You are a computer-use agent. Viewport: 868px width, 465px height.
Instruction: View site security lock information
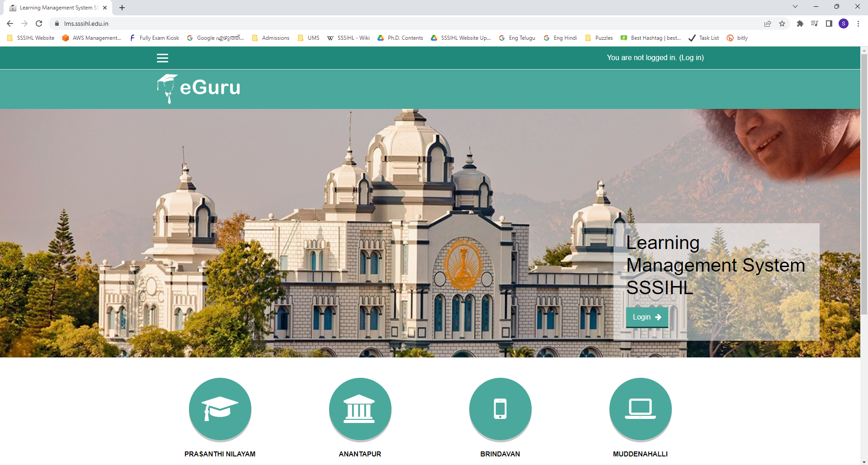point(57,23)
